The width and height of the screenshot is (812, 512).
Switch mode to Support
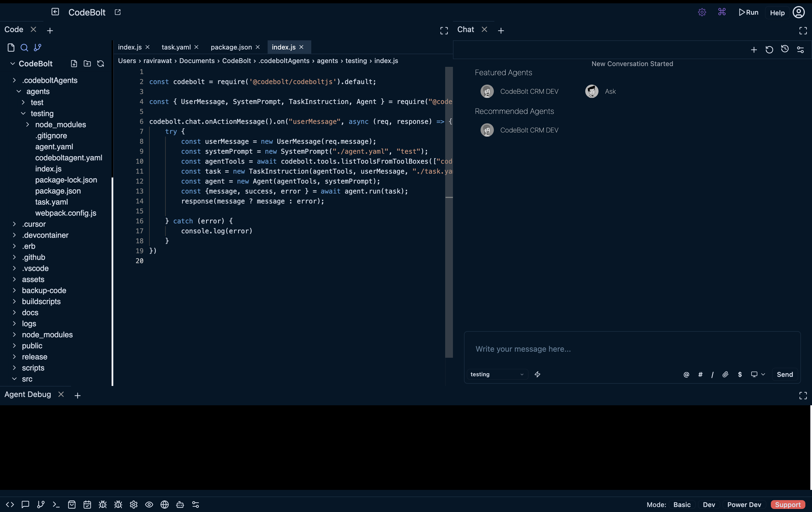pyautogui.click(x=788, y=505)
